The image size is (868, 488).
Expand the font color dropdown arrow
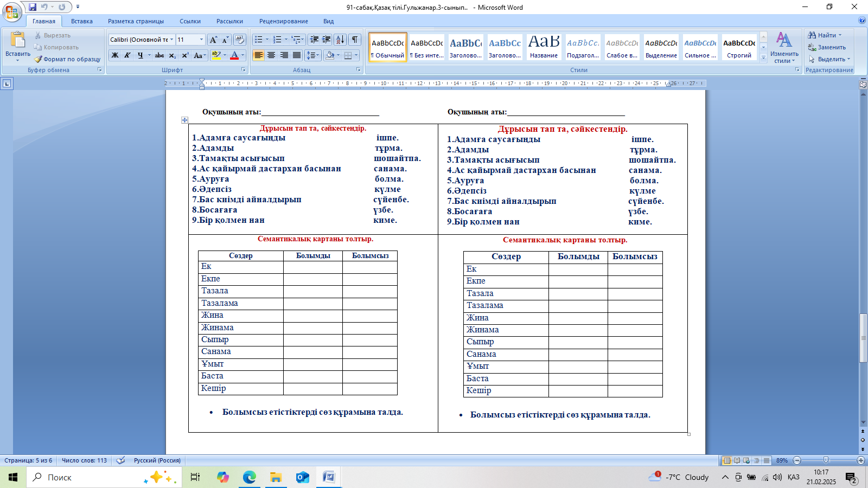tap(242, 55)
